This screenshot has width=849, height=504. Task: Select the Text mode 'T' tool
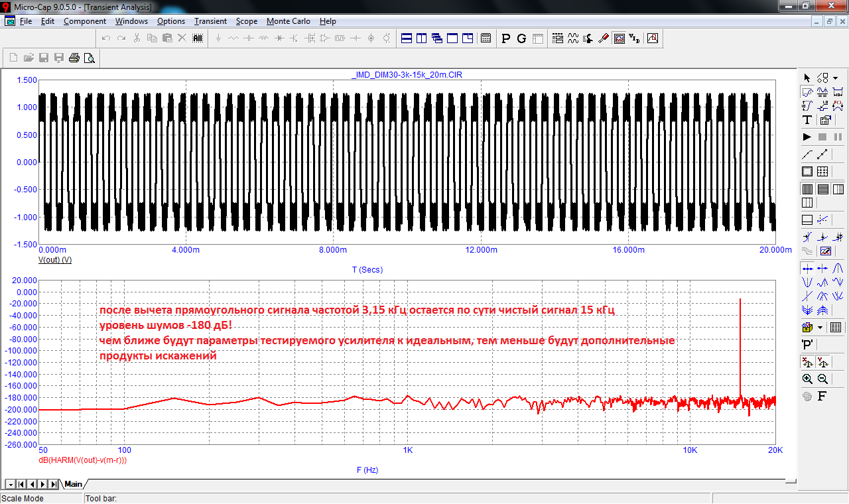pyautogui.click(x=807, y=120)
